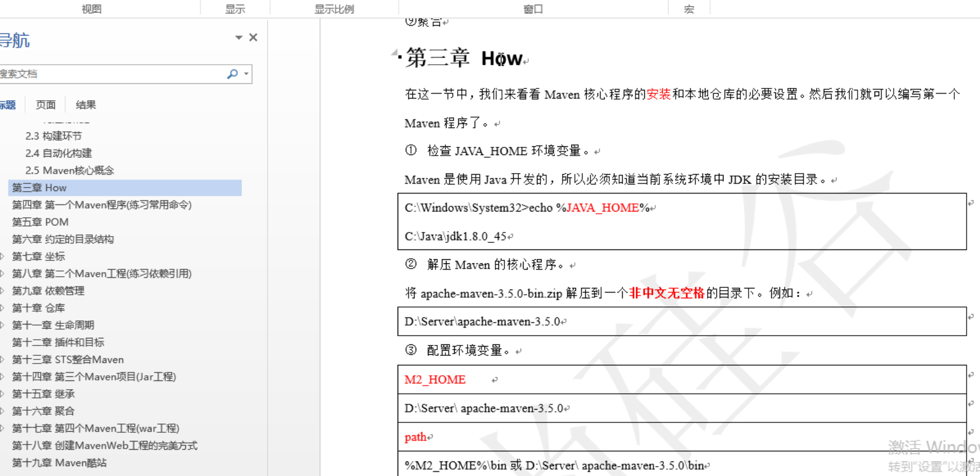Expand the 第十章 仓库 node arrow
The width and height of the screenshot is (980, 476).
coord(3,308)
